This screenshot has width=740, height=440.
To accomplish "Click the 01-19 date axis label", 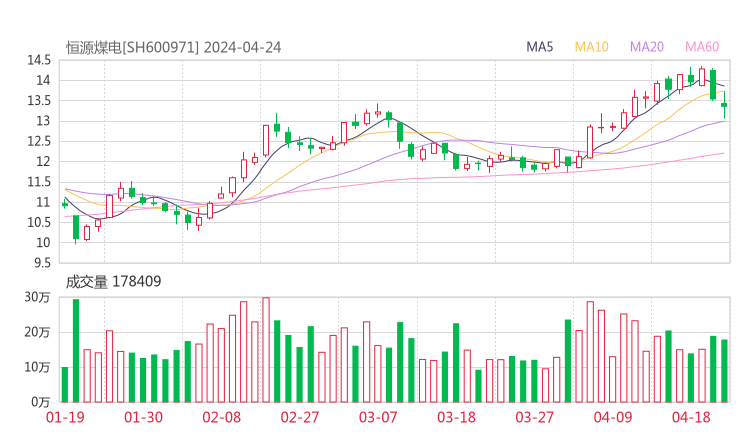I will pyautogui.click(x=65, y=417).
